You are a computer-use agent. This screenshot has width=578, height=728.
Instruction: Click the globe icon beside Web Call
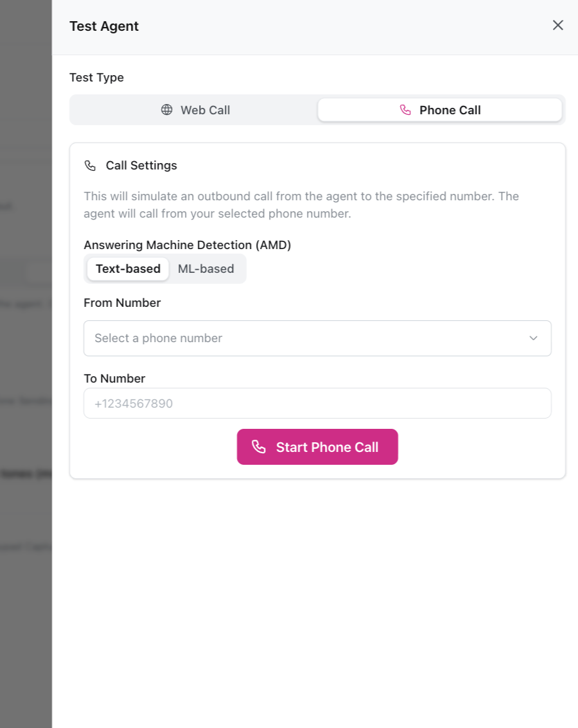[x=167, y=110]
